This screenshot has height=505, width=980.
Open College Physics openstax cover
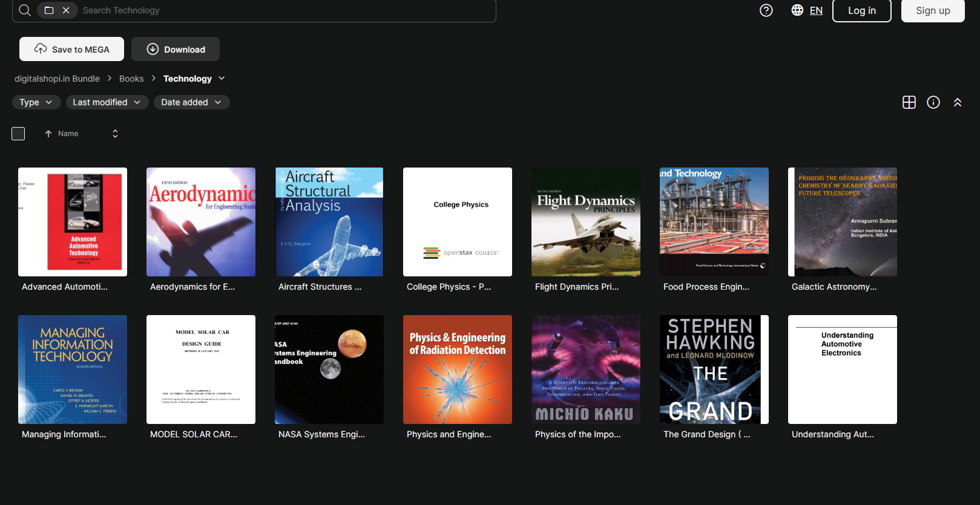pos(458,222)
